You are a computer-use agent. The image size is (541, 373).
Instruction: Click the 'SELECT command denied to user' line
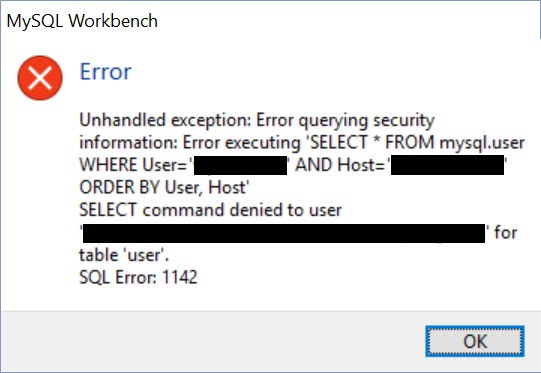tap(210, 210)
